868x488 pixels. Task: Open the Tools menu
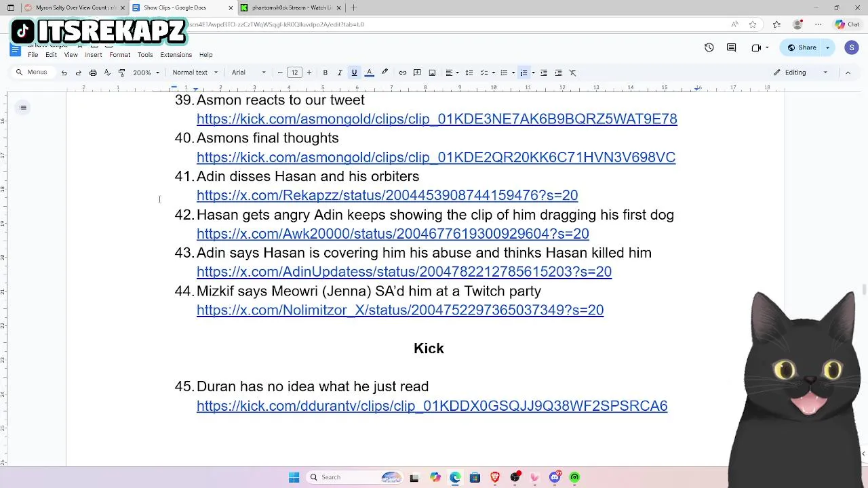145,55
